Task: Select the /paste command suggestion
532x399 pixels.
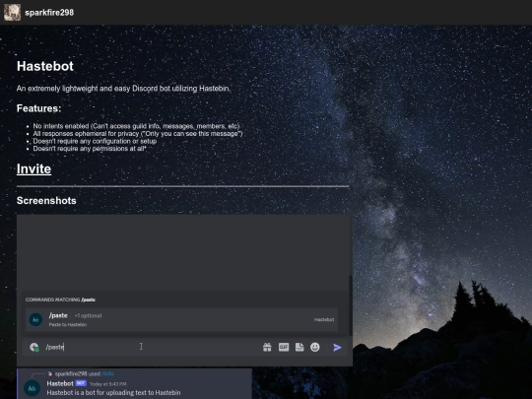Action: 181,319
